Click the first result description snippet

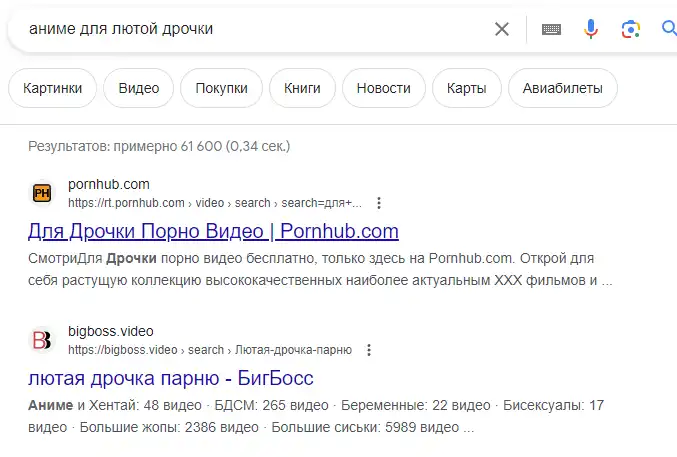pos(320,270)
